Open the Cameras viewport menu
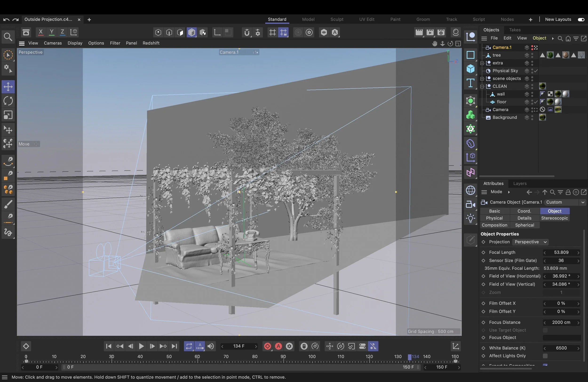 click(53, 43)
